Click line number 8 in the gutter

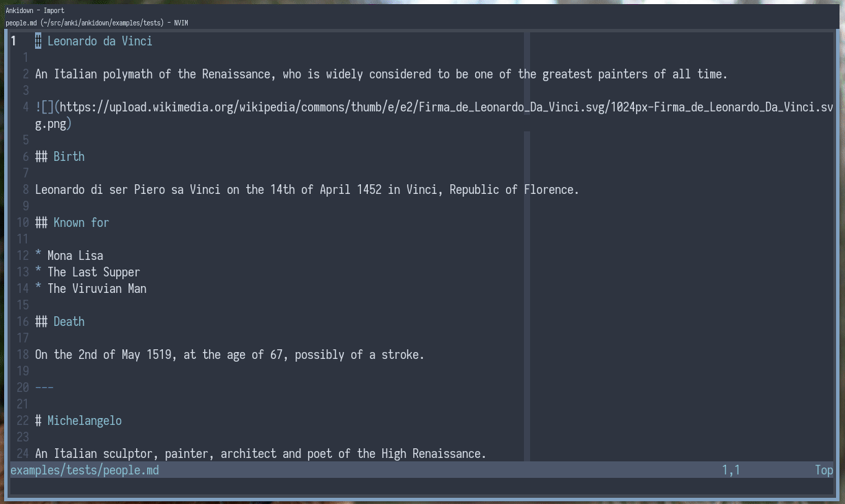tap(25, 190)
